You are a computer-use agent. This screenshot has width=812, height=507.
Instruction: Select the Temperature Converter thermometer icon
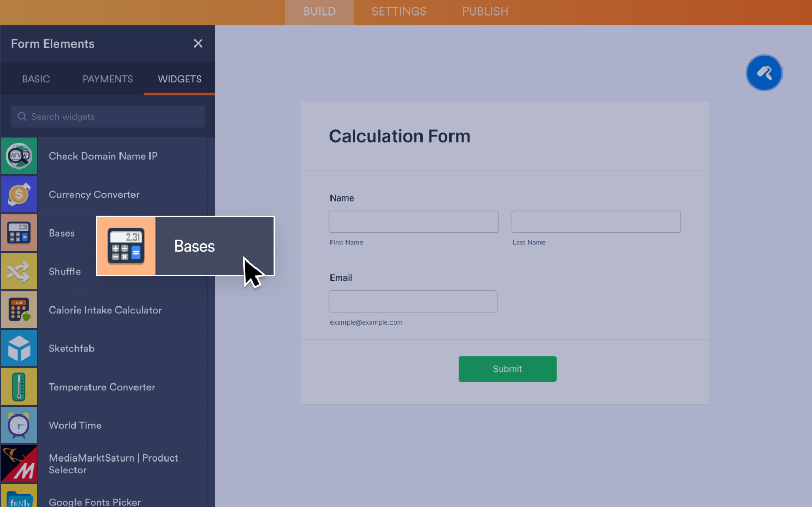pos(19,387)
